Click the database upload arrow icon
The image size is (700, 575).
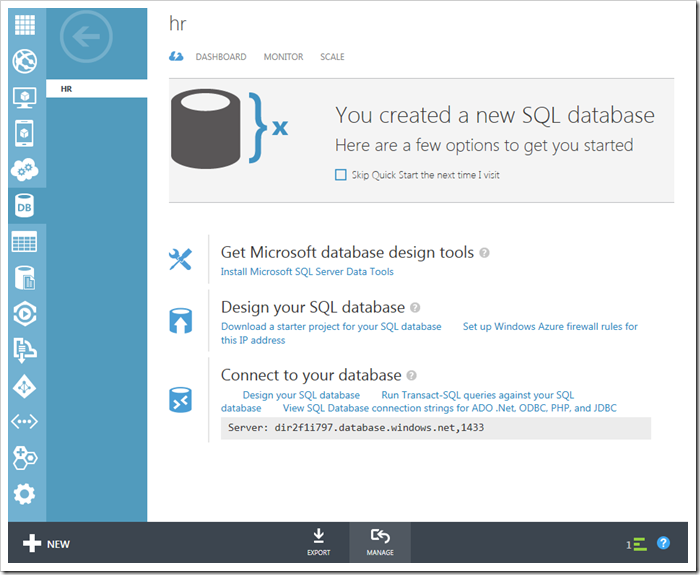pyautogui.click(x=180, y=321)
